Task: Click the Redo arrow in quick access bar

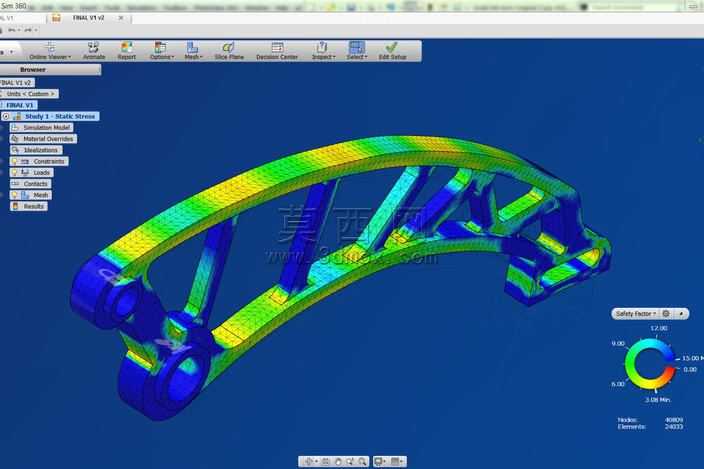Action: 28,30
